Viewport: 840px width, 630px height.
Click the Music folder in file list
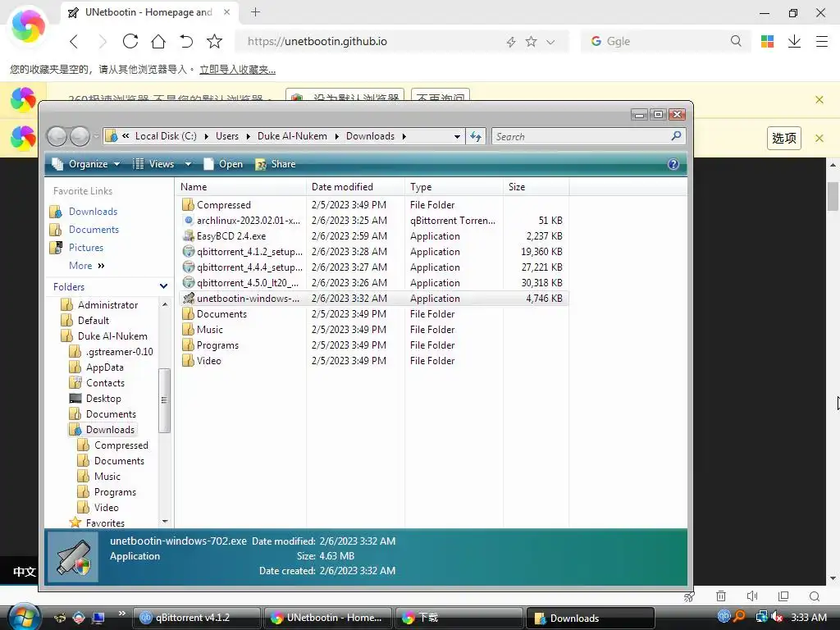tap(209, 330)
